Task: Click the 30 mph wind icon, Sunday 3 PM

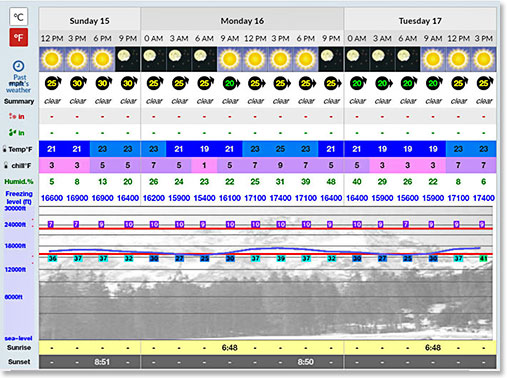Action: pos(78,83)
